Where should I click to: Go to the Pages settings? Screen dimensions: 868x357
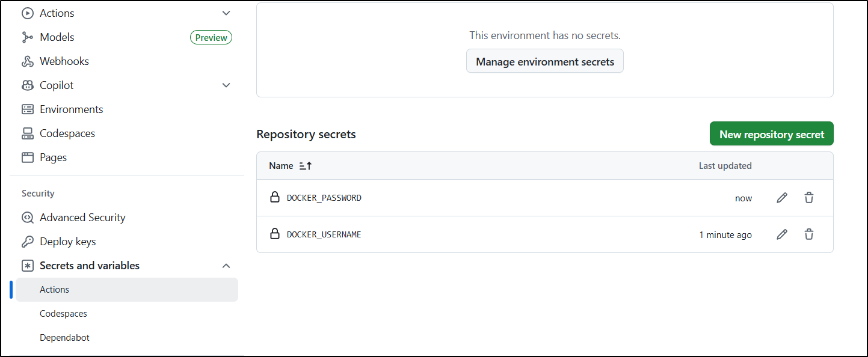coord(53,157)
